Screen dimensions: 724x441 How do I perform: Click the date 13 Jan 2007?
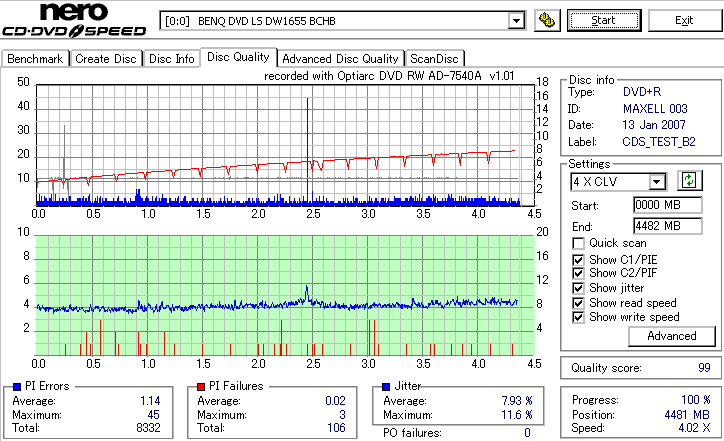tap(654, 125)
